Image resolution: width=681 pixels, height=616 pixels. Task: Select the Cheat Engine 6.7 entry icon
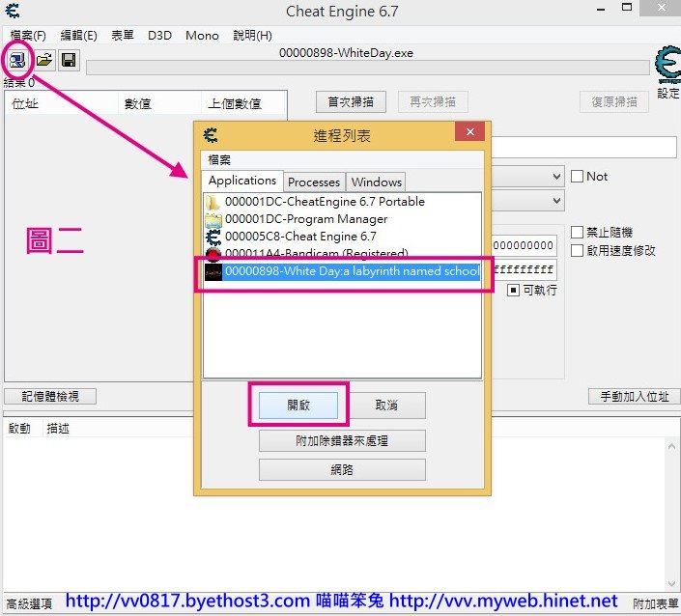coord(213,237)
